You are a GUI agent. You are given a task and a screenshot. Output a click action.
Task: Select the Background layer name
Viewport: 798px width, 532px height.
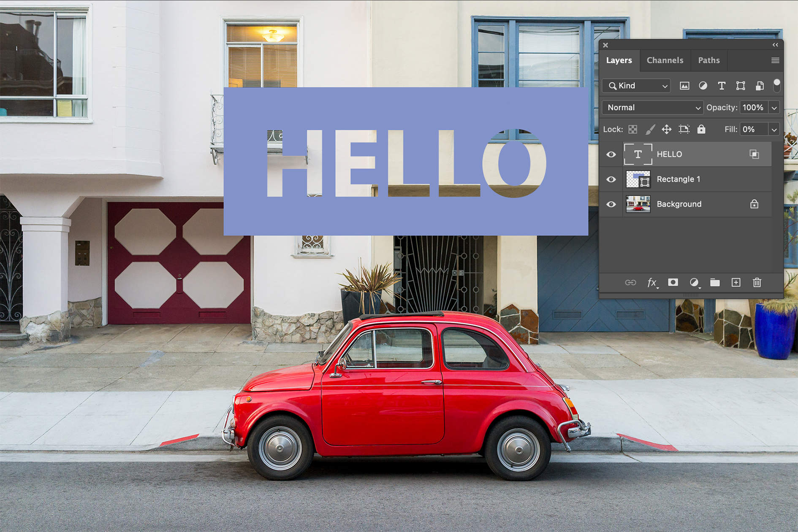(x=679, y=204)
